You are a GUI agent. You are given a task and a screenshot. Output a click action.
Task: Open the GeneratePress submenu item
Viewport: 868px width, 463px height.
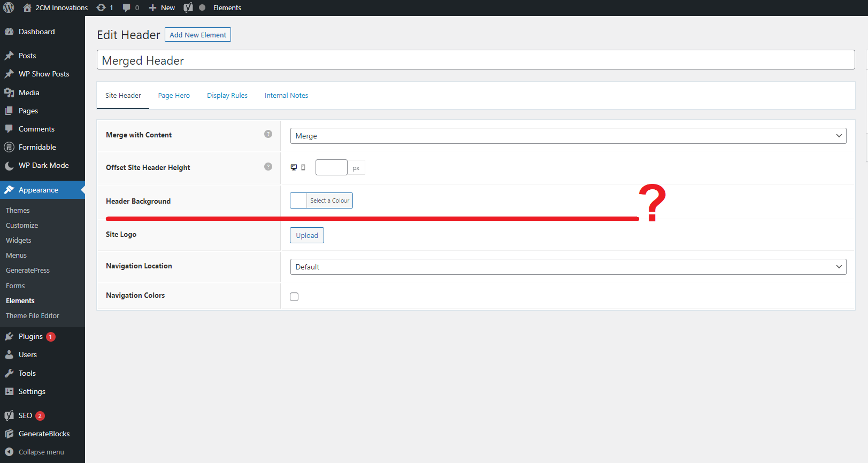coord(28,271)
